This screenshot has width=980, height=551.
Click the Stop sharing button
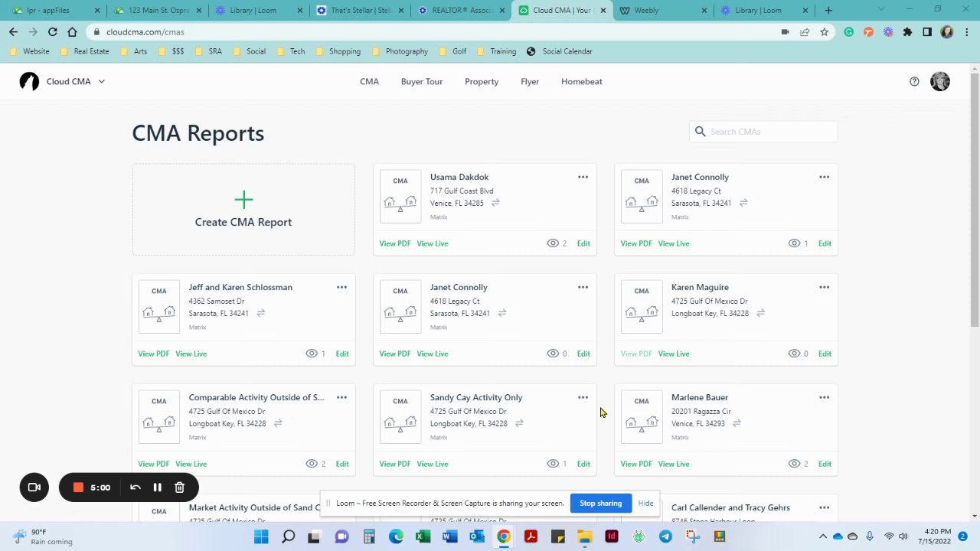coord(601,503)
